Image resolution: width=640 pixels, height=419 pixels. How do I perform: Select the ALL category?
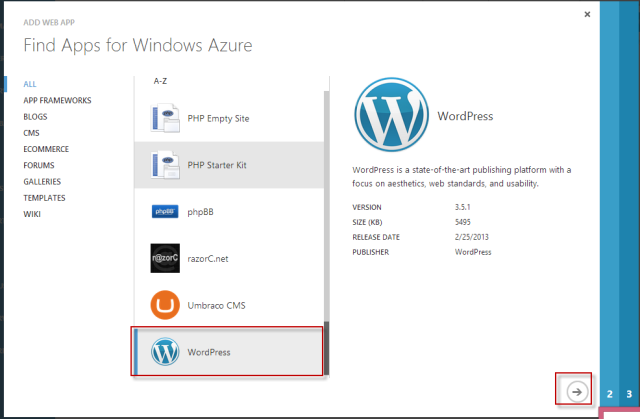point(30,84)
